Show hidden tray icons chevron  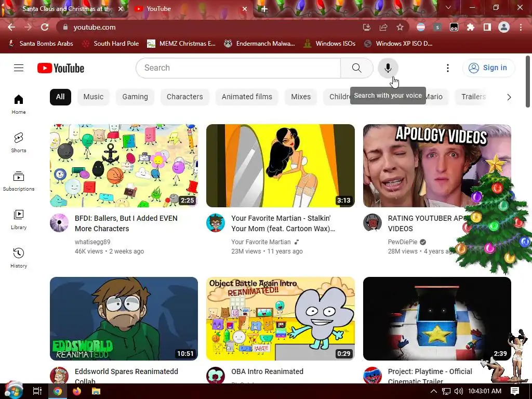point(434,391)
